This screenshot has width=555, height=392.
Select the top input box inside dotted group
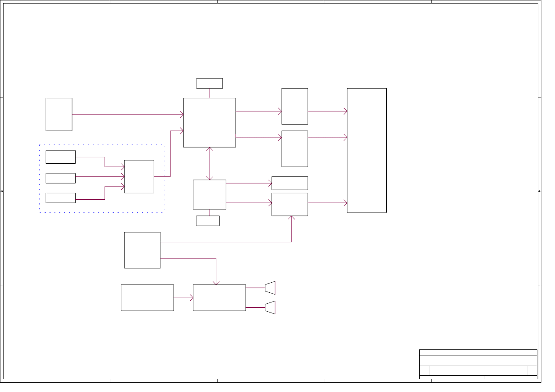click(60, 157)
